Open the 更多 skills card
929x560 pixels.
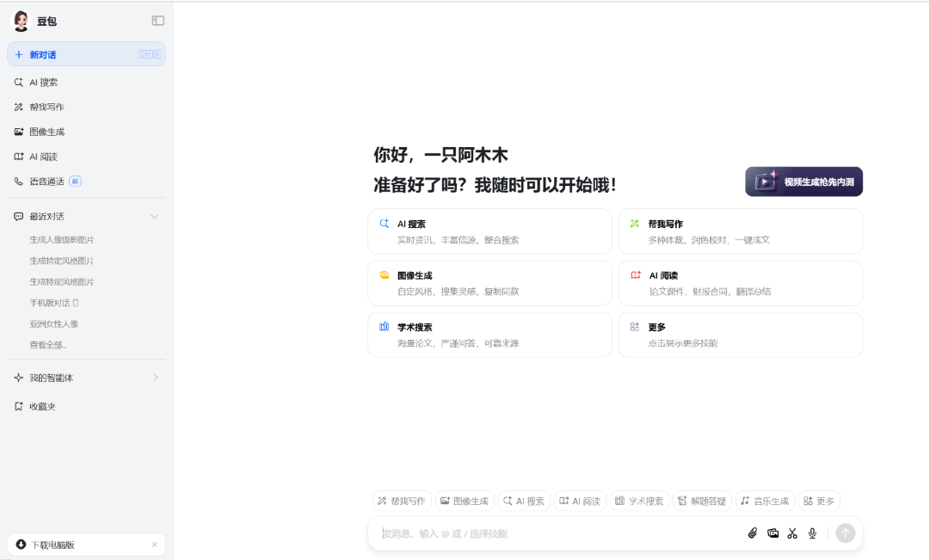(x=741, y=335)
